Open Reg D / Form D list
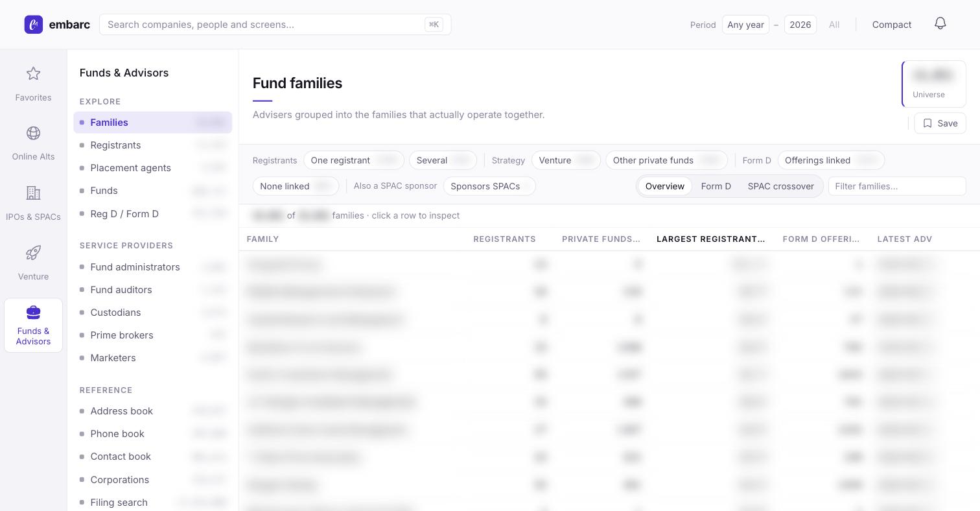 pos(153,214)
